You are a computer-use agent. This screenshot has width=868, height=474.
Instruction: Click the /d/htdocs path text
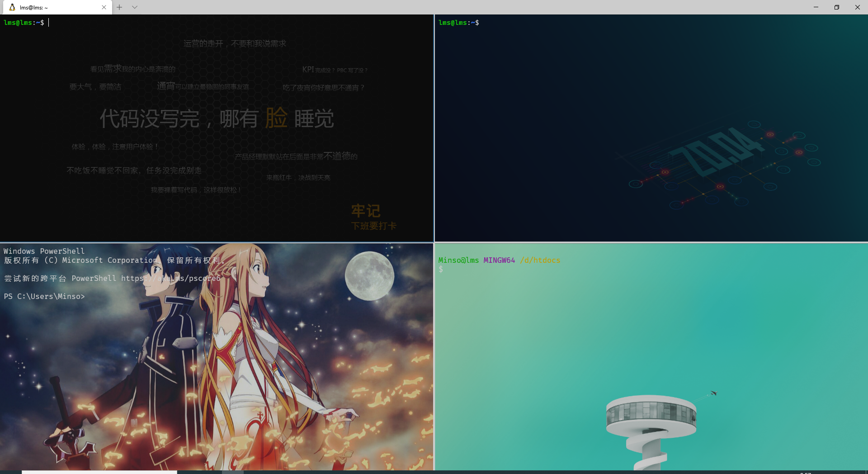click(x=540, y=260)
